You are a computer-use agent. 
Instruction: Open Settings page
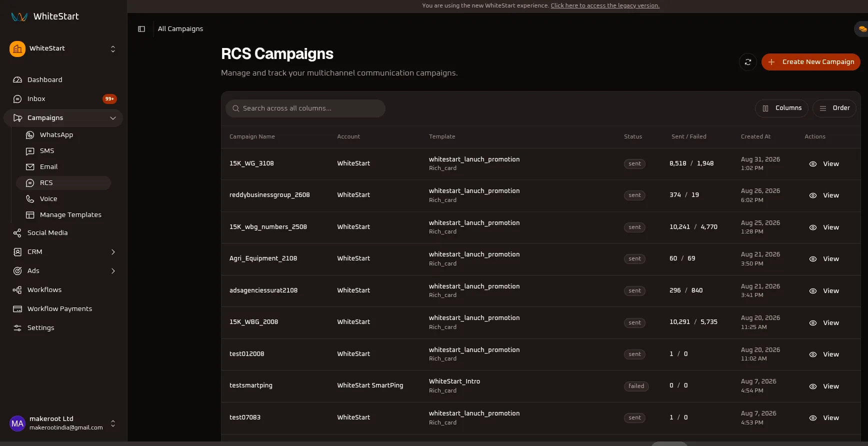(63, 328)
